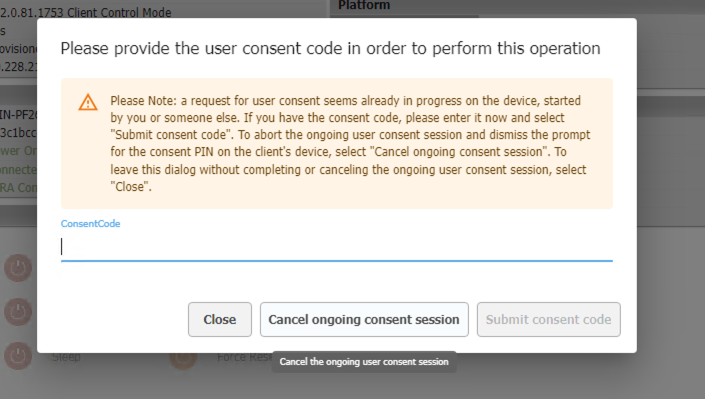Click the power icon beside Sleep
The image size is (705, 399).
pos(18,356)
